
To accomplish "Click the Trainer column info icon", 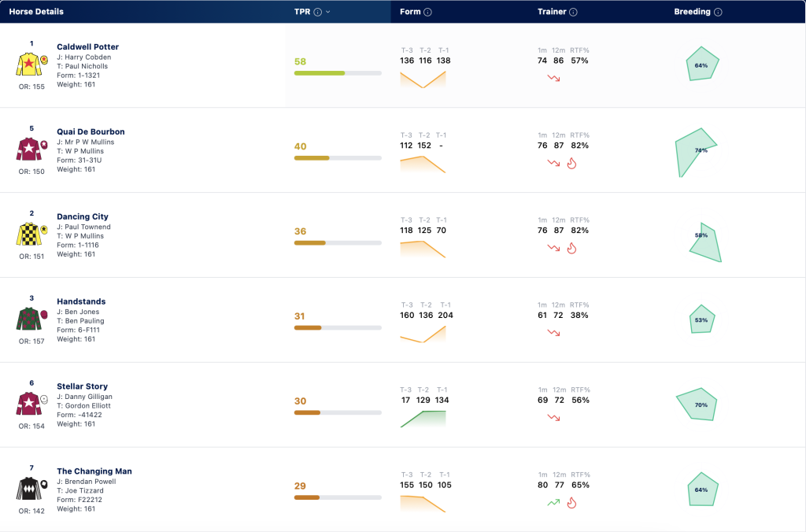I will (573, 12).
